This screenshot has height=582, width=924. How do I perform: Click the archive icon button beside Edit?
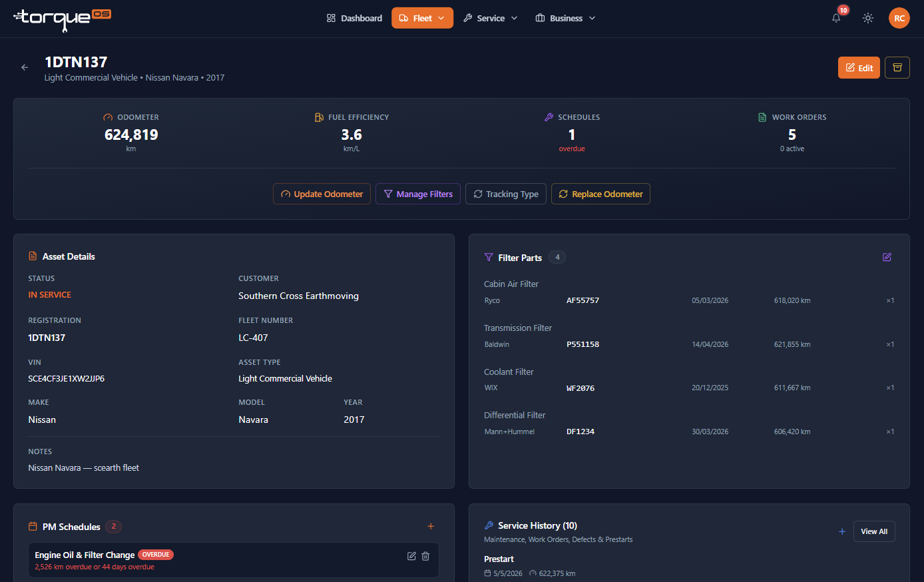[x=897, y=67]
